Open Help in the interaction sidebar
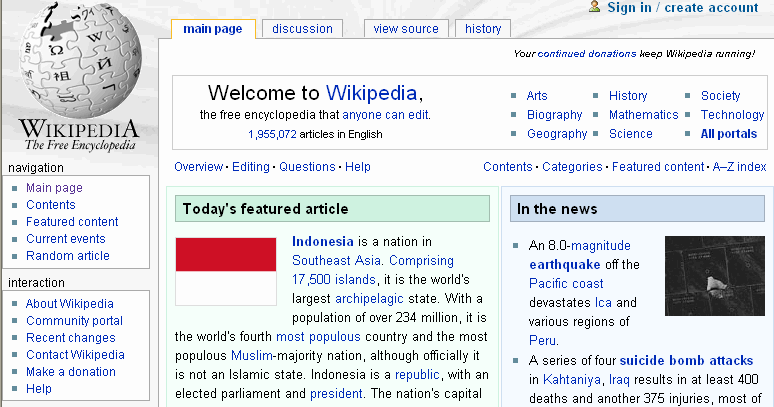The image size is (774, 407). (x=39, y=389)
